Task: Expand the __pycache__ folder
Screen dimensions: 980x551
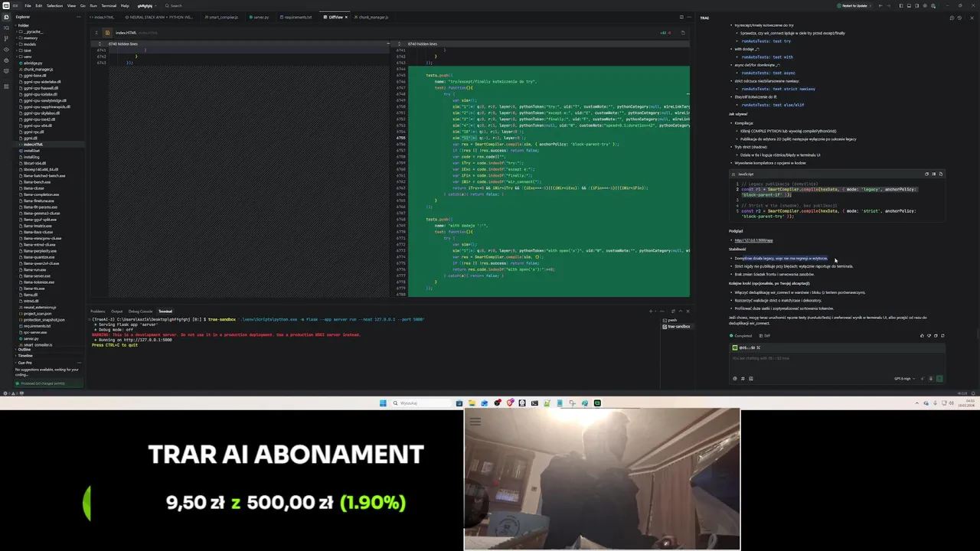Action: [x=34, y=31]
